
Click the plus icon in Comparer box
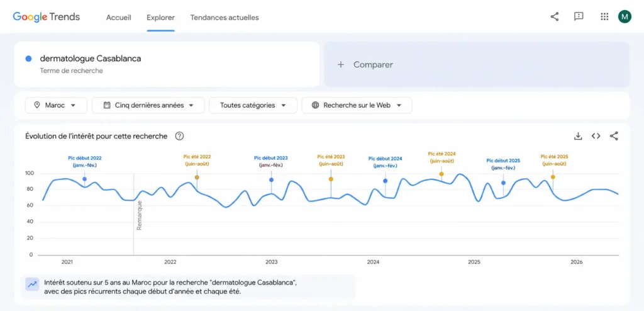coord(340,65)
